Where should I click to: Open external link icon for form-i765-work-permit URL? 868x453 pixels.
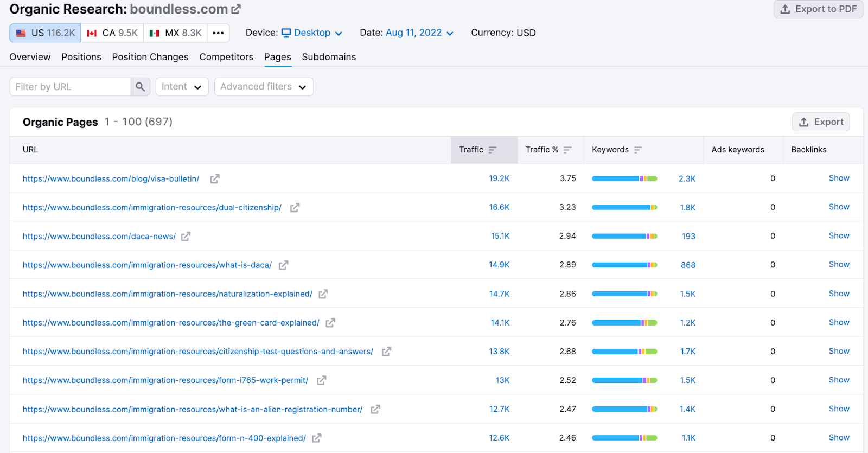(x=321, y=380)
